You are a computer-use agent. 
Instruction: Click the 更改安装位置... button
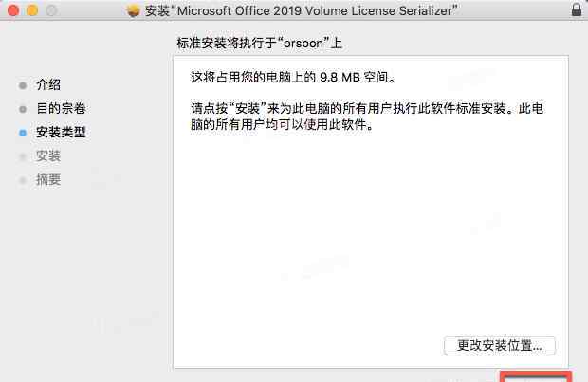[x=500, y=344]
